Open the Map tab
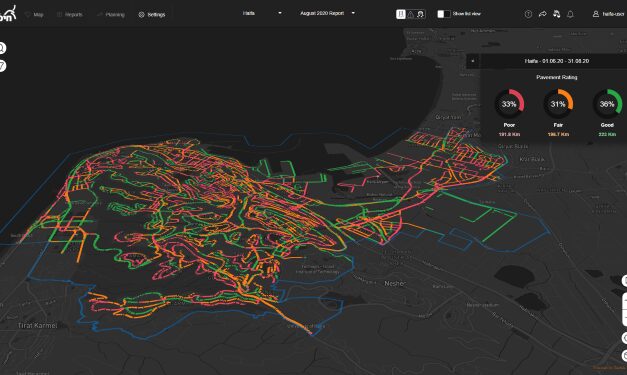The height and width of the screenshot is (375, 627). (x=34, y=15)
